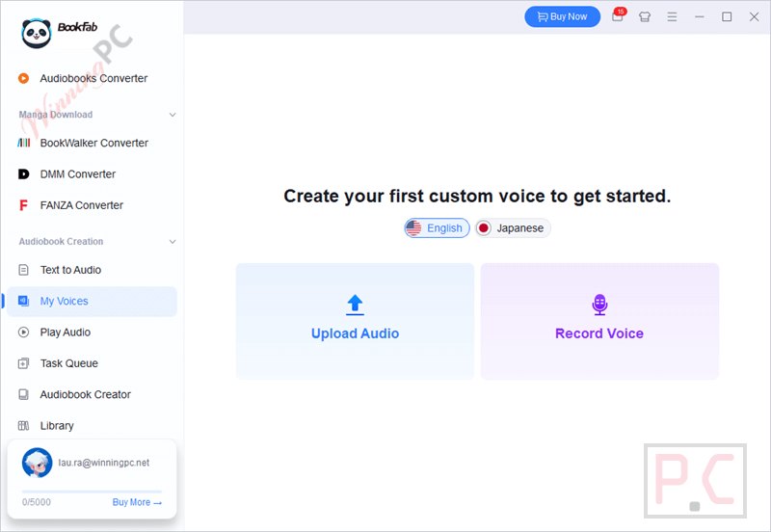The width and height of the screenshot is (771, 532).
Task: Open the Library page
Action: point(57,426)
